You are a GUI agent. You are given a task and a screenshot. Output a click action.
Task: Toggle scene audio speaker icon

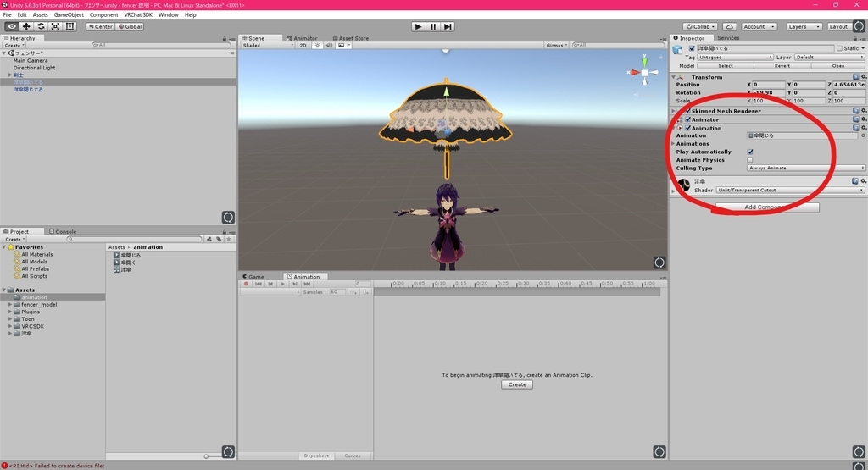point(330,46)
